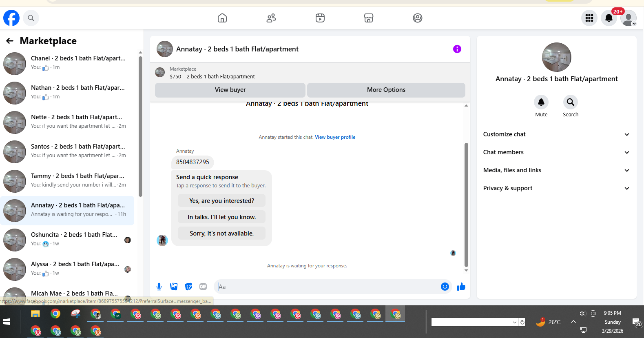Click the '$750 – 2 beds 1 bath Flat/apartment' listing text

coord(212,76)
